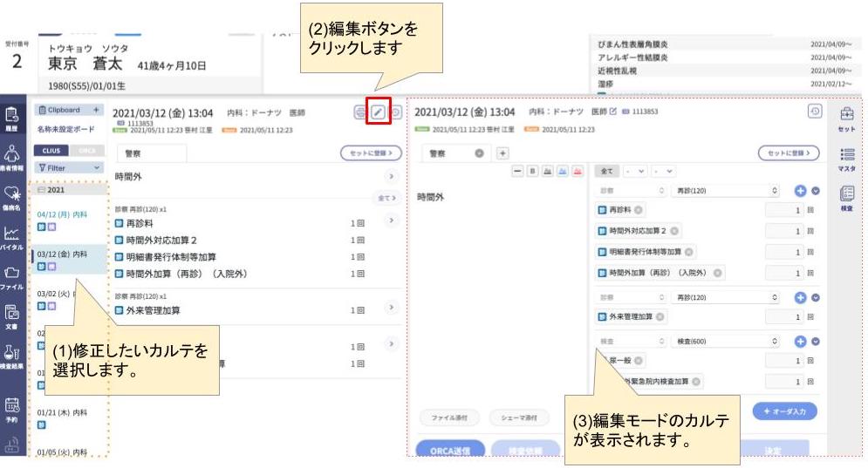Expand the chevron beside 外来管理加算 in left chart
This screenshot has width=868, height=468.
(392, 307)
